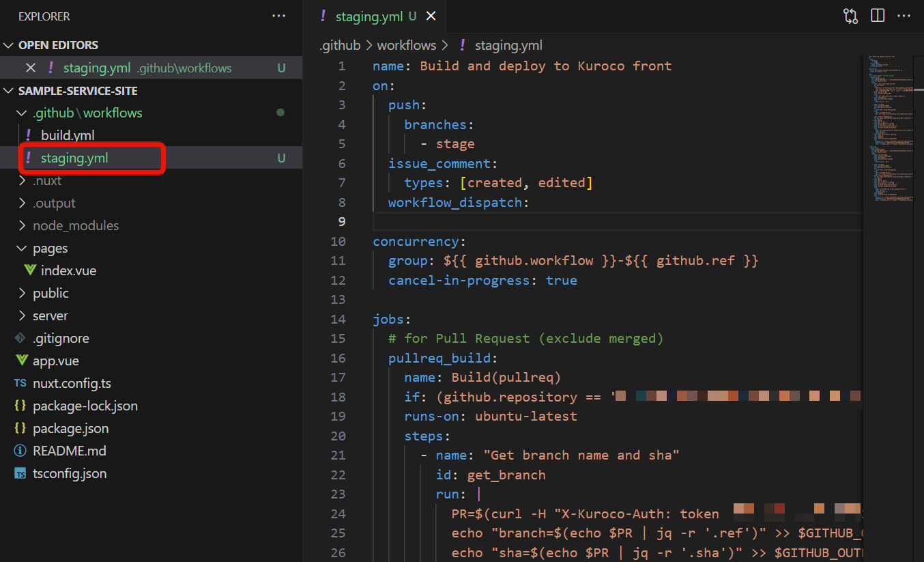Image resolution: width=924 pixels, height=562 pixels.
Task: Click workflows in the breadcrumb
Action: click(x=406, y=45)
